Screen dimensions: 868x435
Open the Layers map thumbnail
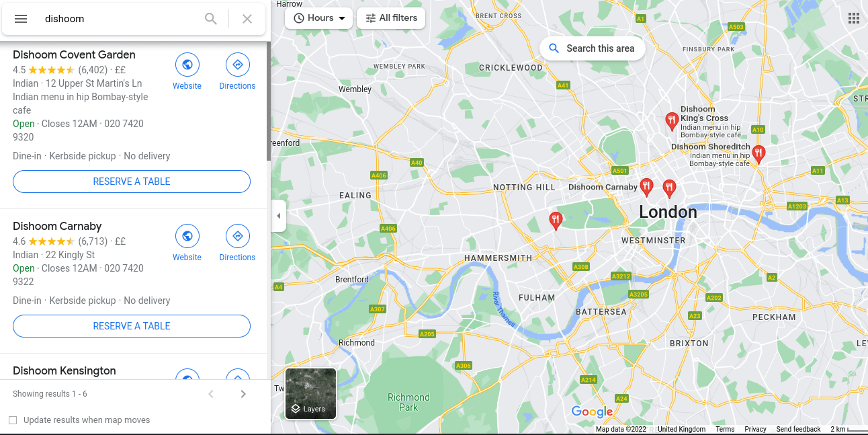310,393
